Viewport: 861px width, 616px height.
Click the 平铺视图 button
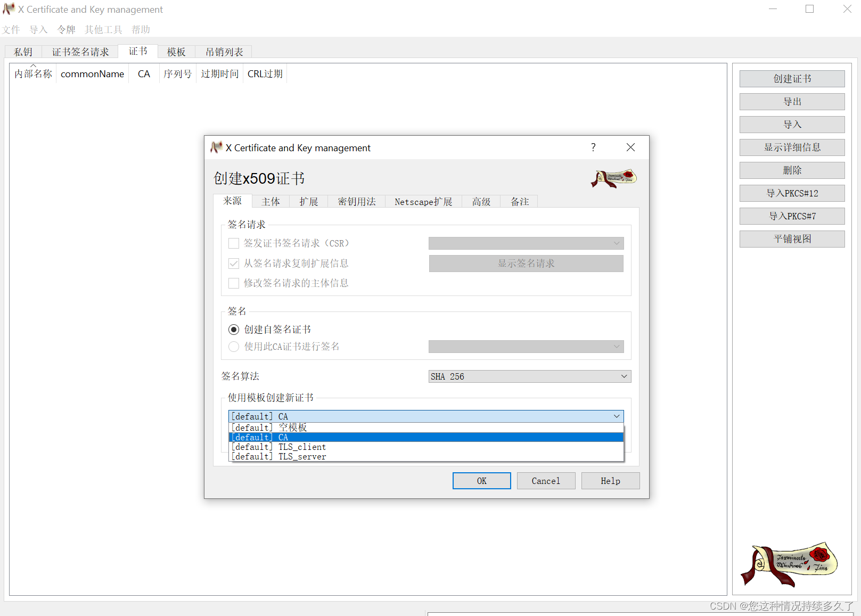pyautogui.click(x=792, y=239)
